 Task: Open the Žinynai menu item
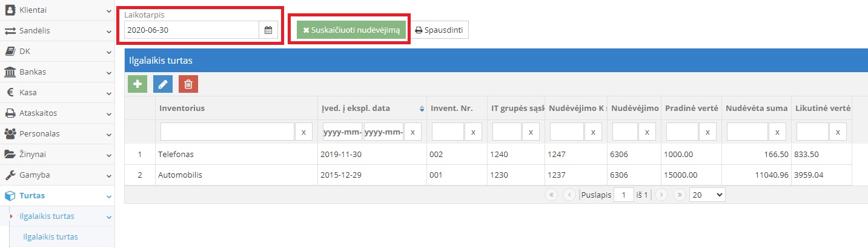(33, 155)
